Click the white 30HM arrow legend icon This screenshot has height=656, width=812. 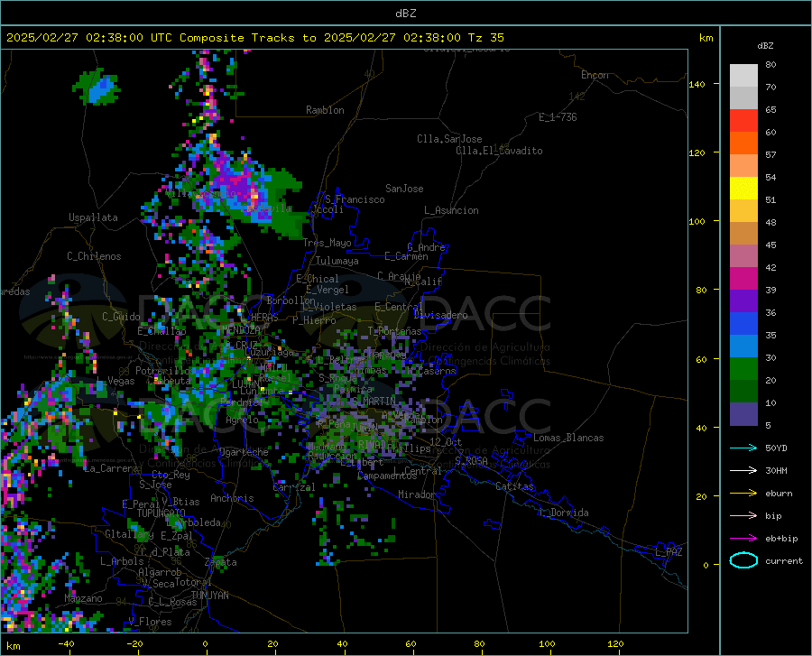(x=743, y=470)
